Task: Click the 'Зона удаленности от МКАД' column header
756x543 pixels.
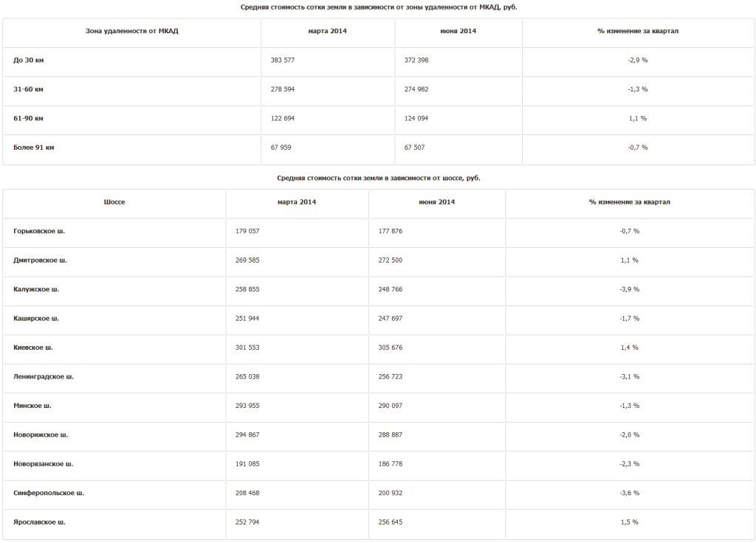Action: click(x=132, y=31)
